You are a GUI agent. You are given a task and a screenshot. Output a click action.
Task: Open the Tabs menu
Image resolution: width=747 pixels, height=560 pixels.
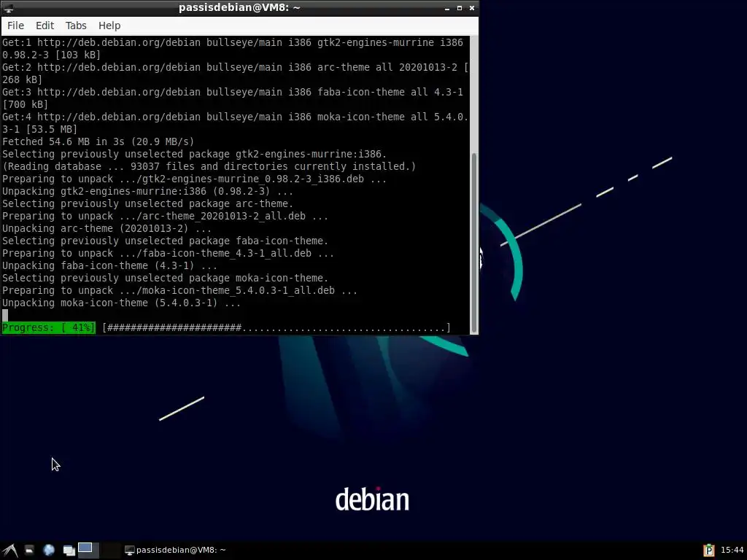pyautogui.click(x=76, y=26)
